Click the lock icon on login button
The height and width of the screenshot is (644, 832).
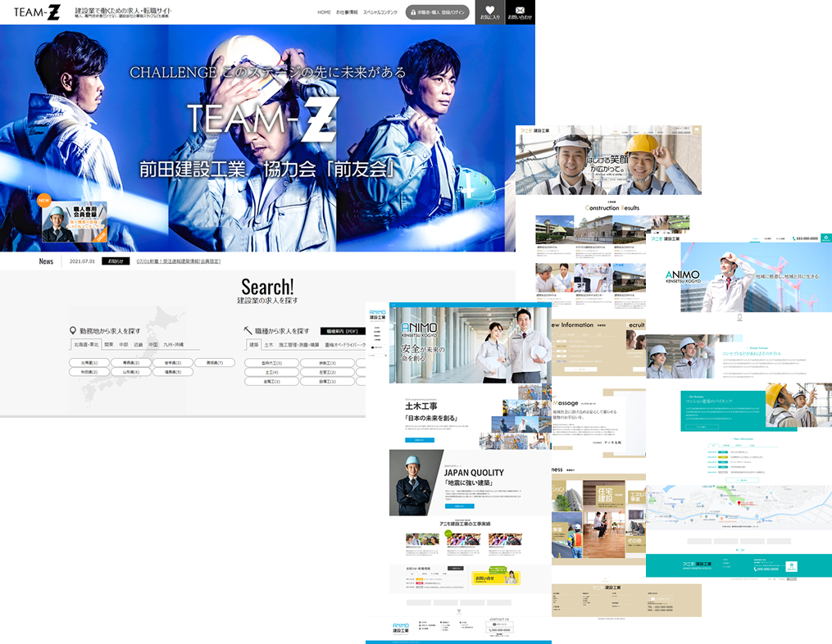[412, 13]
